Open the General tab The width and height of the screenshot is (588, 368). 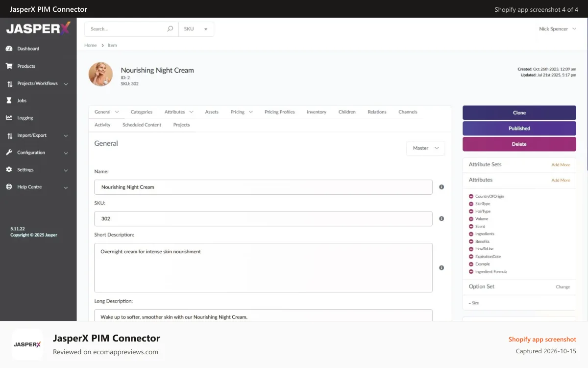[x=106, y=112]
